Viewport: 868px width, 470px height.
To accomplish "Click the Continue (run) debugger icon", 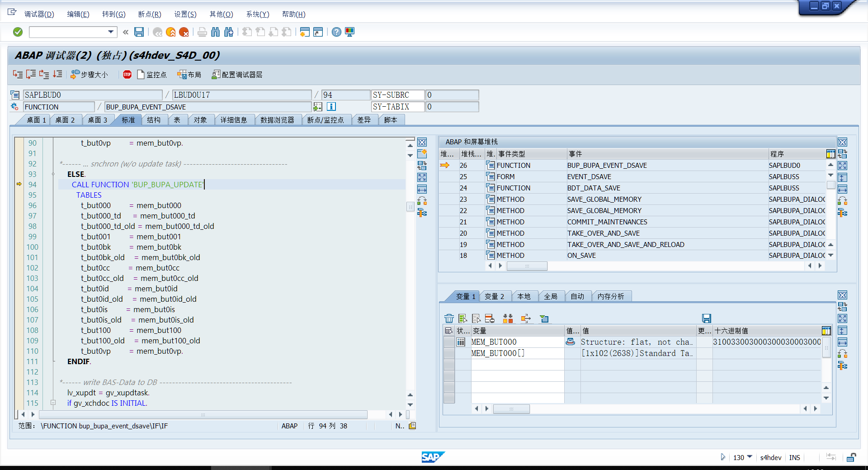I will pyautogui.click(x=57, y=75).
